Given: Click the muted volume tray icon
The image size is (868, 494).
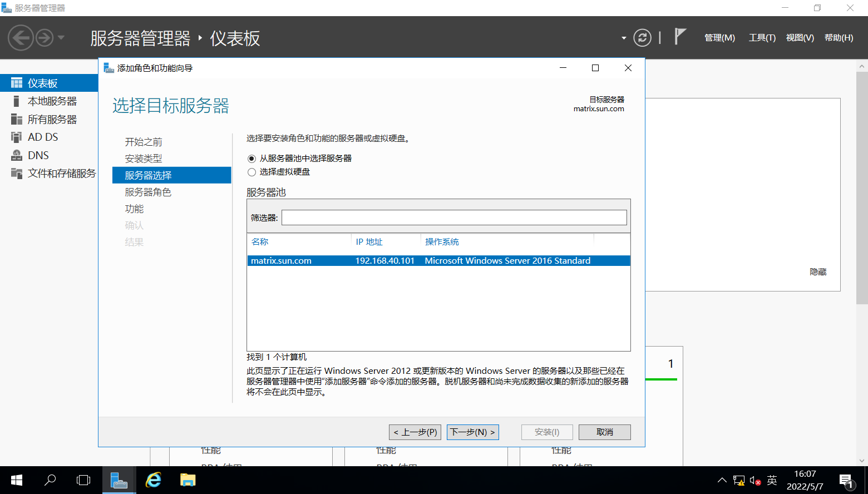Looking at the screenshot, I should [x=755, y=481].
